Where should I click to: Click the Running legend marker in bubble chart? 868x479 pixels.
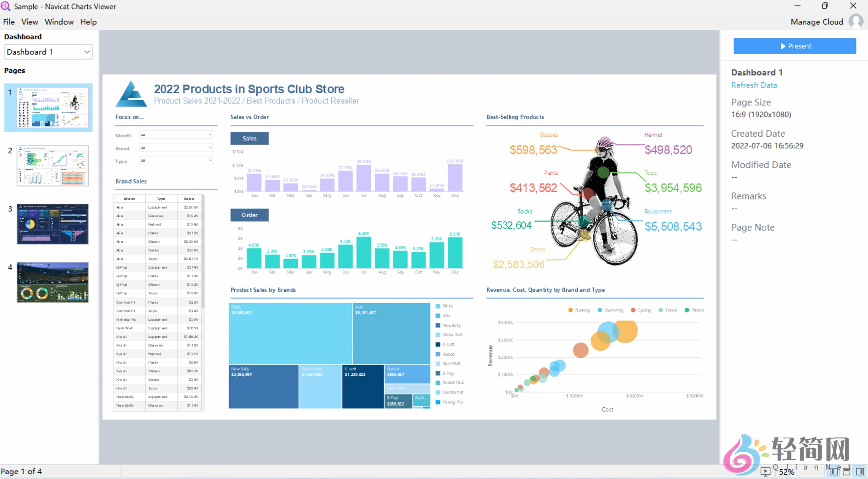[571, 310]
